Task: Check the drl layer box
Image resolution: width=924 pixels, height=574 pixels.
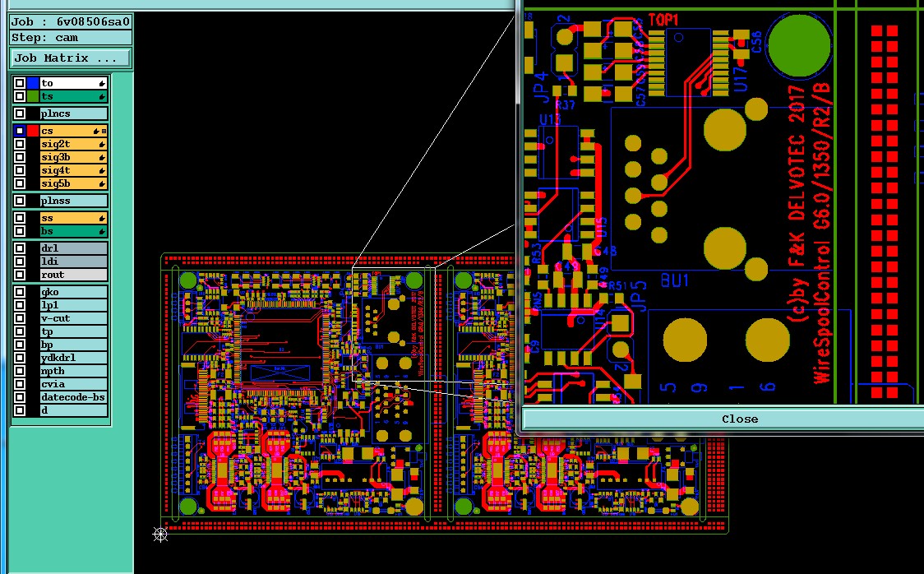Action: [x=20, y=248]
